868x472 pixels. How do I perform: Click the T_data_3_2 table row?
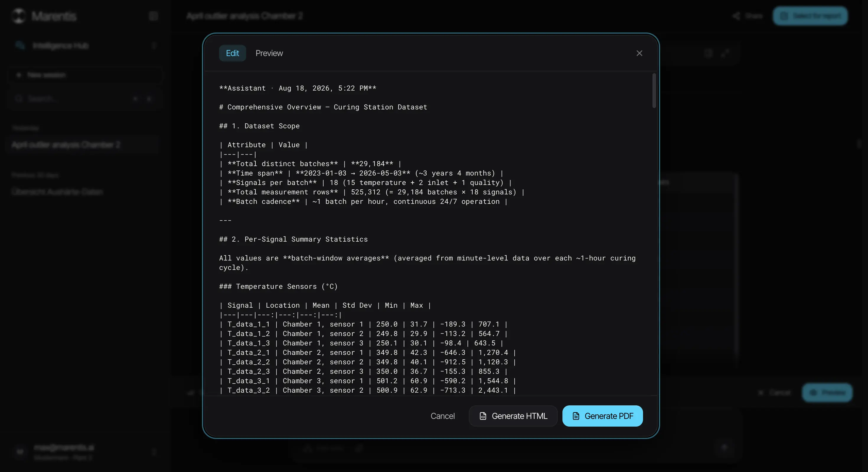368,390
